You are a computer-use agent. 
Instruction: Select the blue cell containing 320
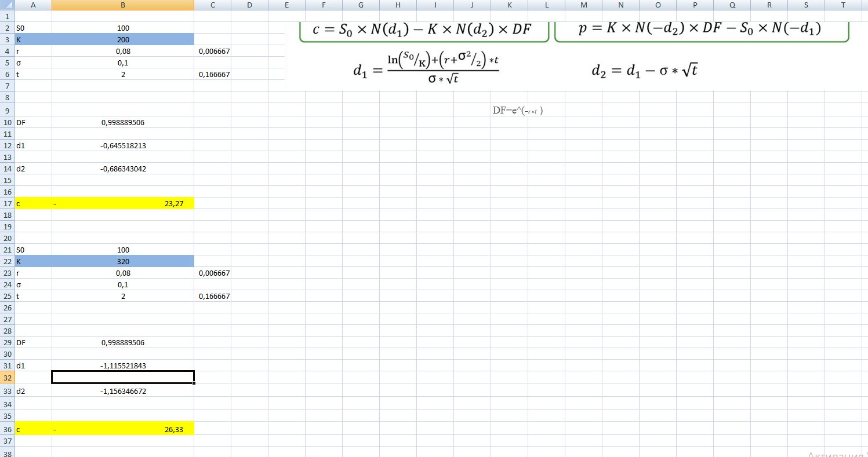point(123,261)
